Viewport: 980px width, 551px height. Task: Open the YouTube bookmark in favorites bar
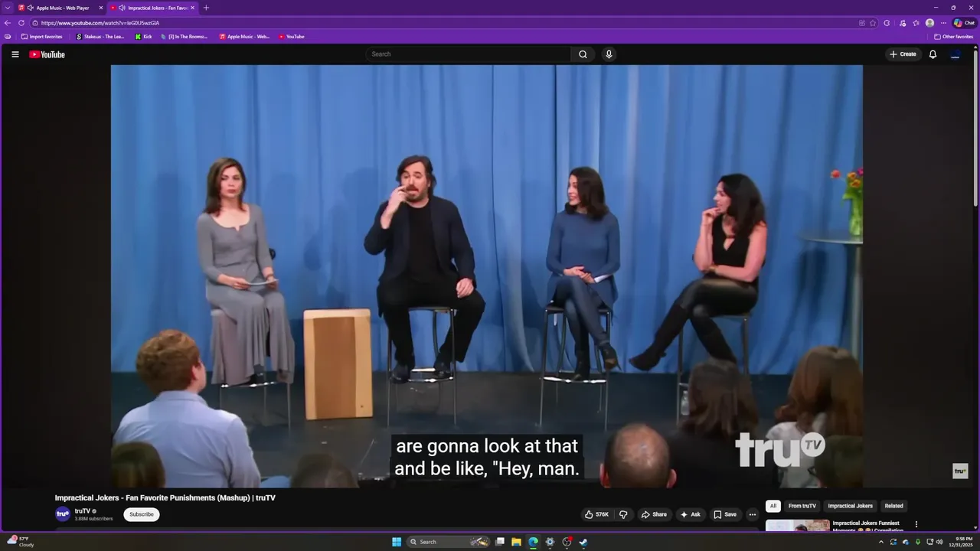click(291, 37)
